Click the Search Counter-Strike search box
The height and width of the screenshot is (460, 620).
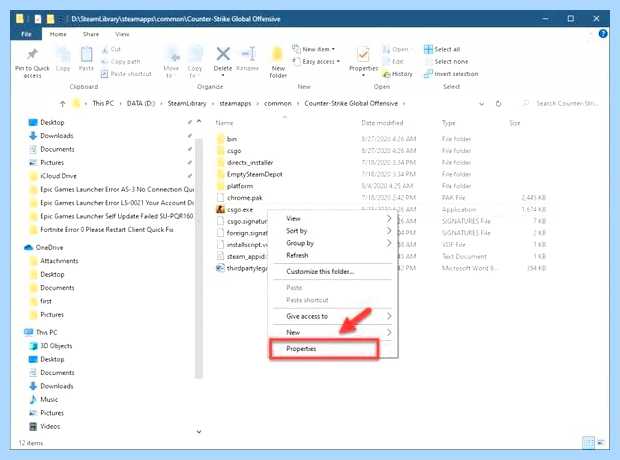coord(563,104)
